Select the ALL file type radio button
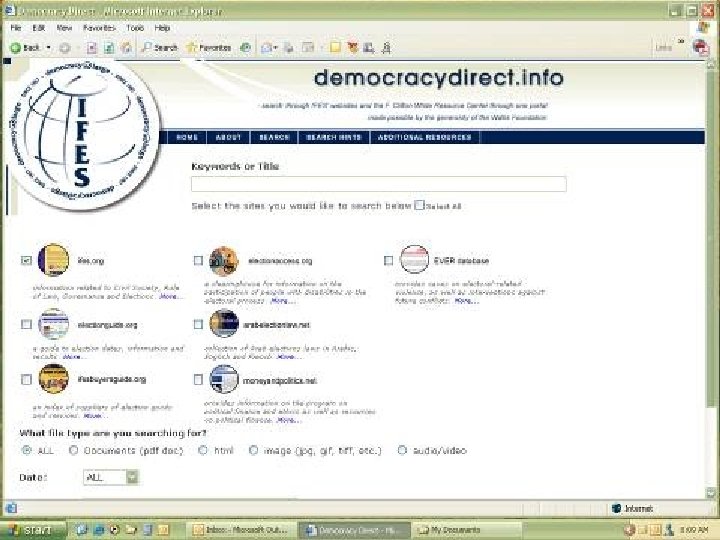This screenshot has height=540, width=720. (27, 450)
